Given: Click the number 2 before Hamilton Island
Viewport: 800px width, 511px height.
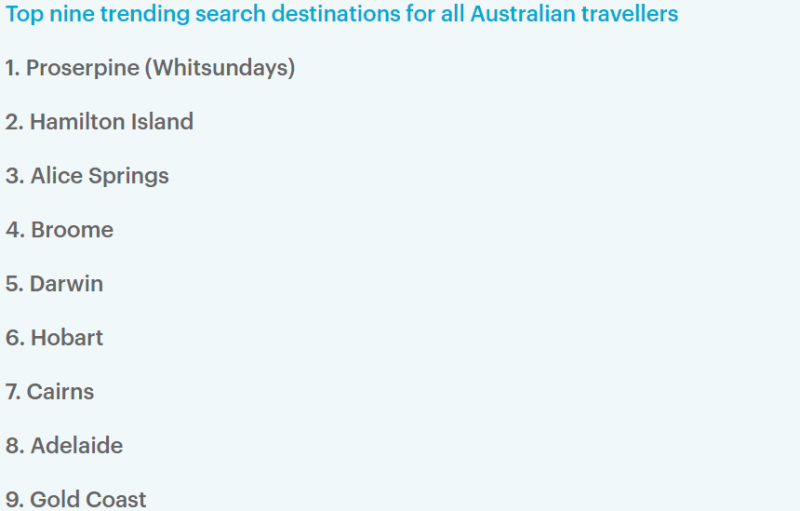Looking at the screenshot, I should pos(14,122).
